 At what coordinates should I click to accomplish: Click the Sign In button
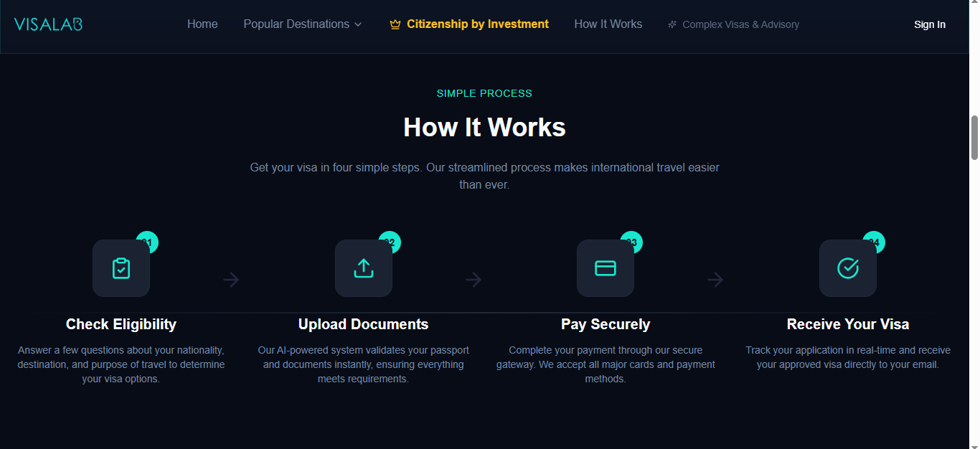pos(930,24)
